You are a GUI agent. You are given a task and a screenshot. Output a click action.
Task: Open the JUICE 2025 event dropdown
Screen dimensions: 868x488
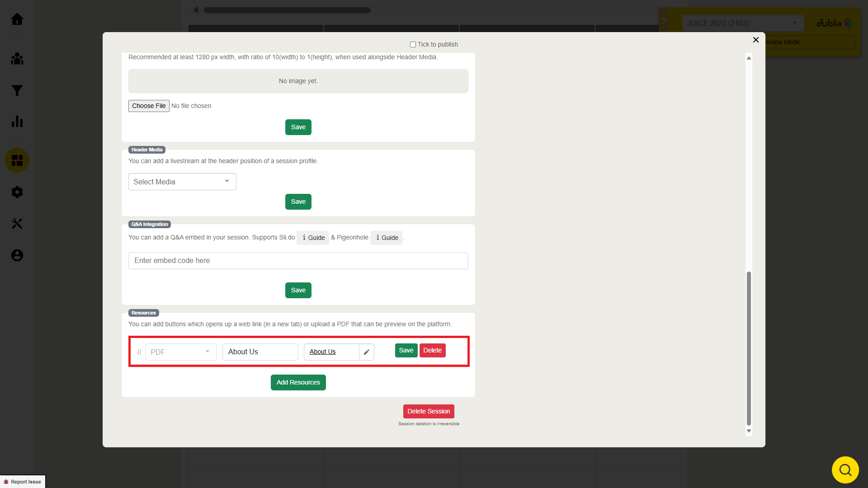[742, 23]
